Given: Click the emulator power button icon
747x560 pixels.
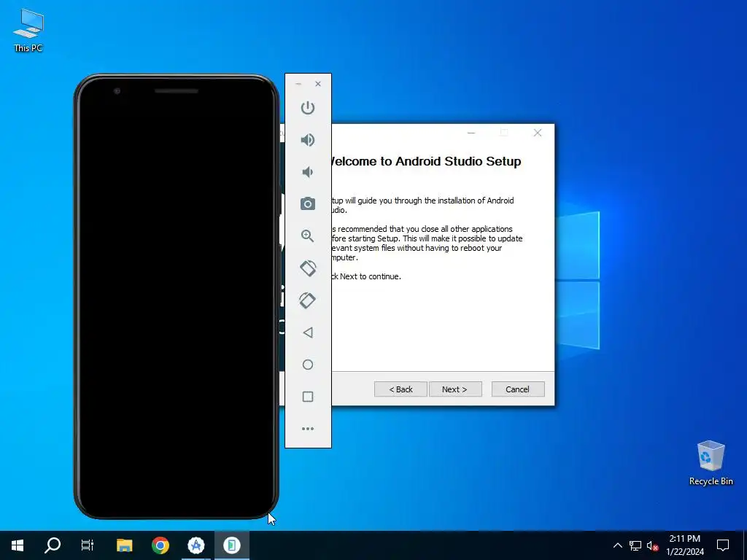Looking at the screenshot, I should click(308, 108).
